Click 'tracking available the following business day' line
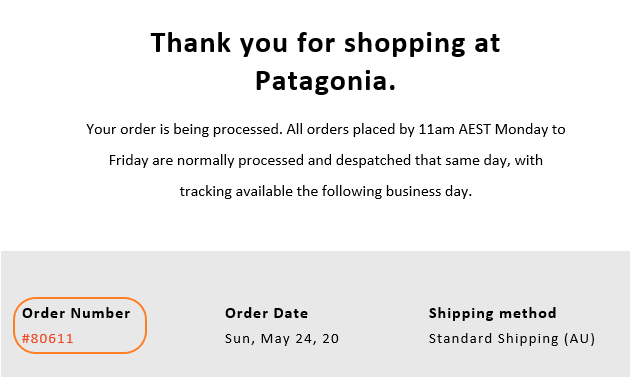 pyautogui.click(x=325, y=191)
